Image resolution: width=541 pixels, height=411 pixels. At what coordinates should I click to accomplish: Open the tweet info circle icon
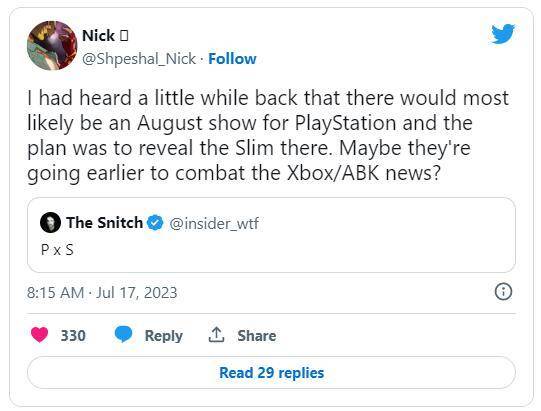(503, 292)
